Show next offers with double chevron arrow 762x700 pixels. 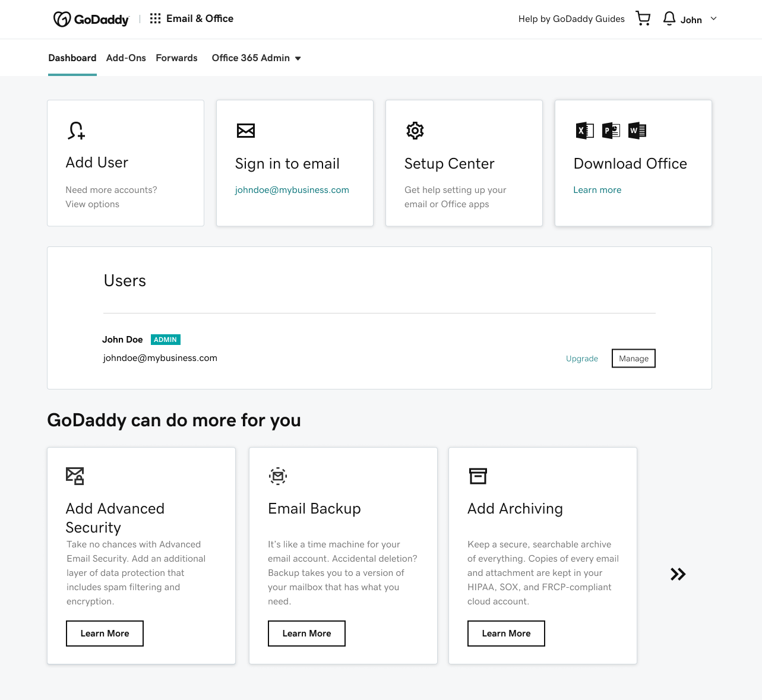tap(678, 574)
